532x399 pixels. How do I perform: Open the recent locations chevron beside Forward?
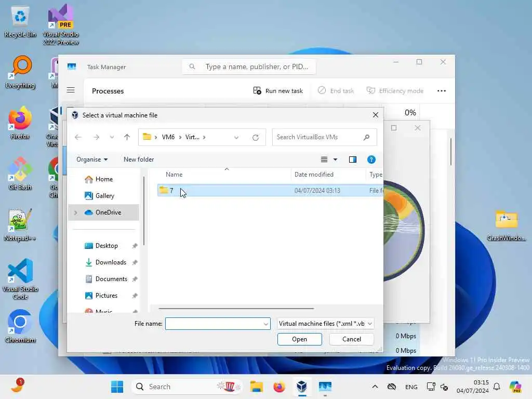pyautogui.click(x=112, y=137)
